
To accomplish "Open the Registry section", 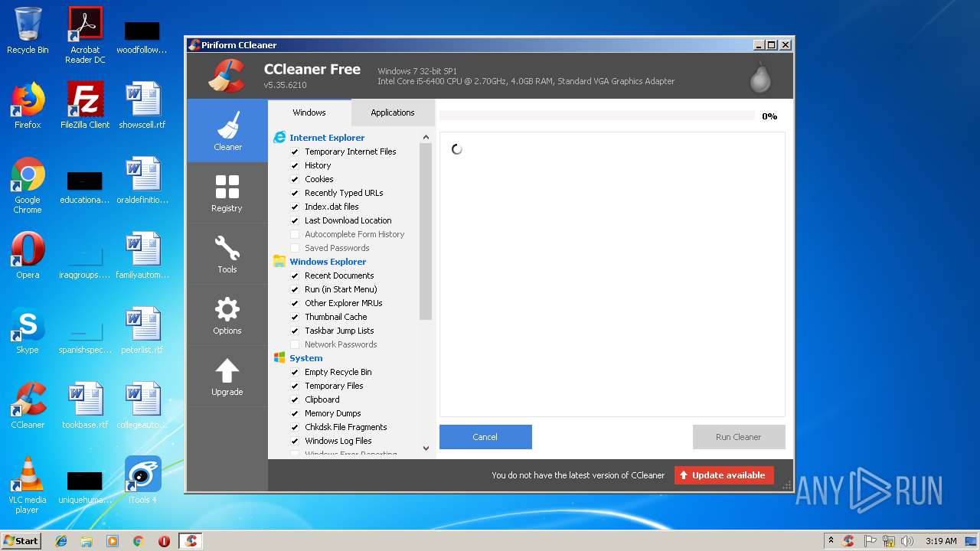I will coord(227,192).
